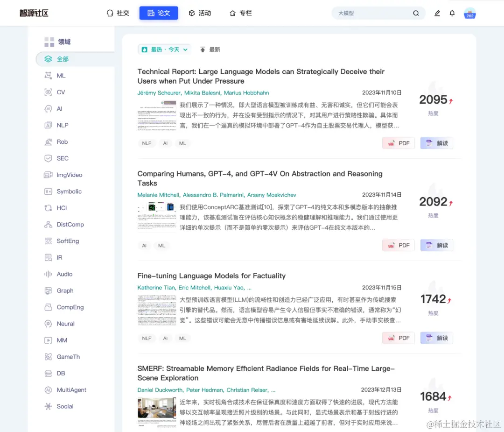Click the AI tag under Comparing Humans paper
Image resolution: width=504 pixels, height=432 pixels.
144,246
